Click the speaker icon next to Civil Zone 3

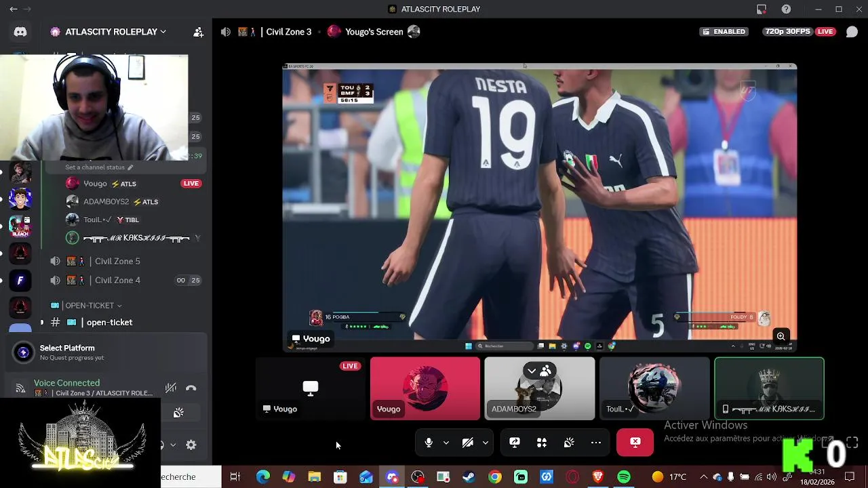(226, 32)
